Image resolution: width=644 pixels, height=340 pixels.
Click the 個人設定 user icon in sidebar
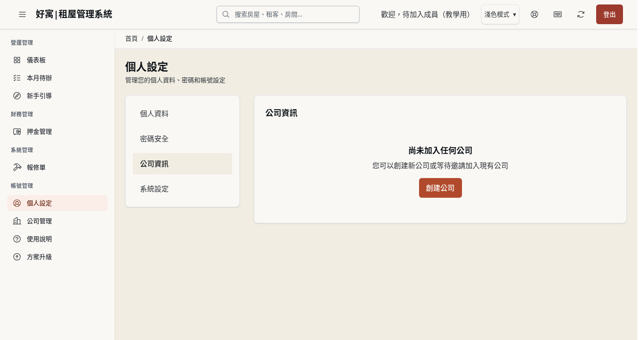17,203
